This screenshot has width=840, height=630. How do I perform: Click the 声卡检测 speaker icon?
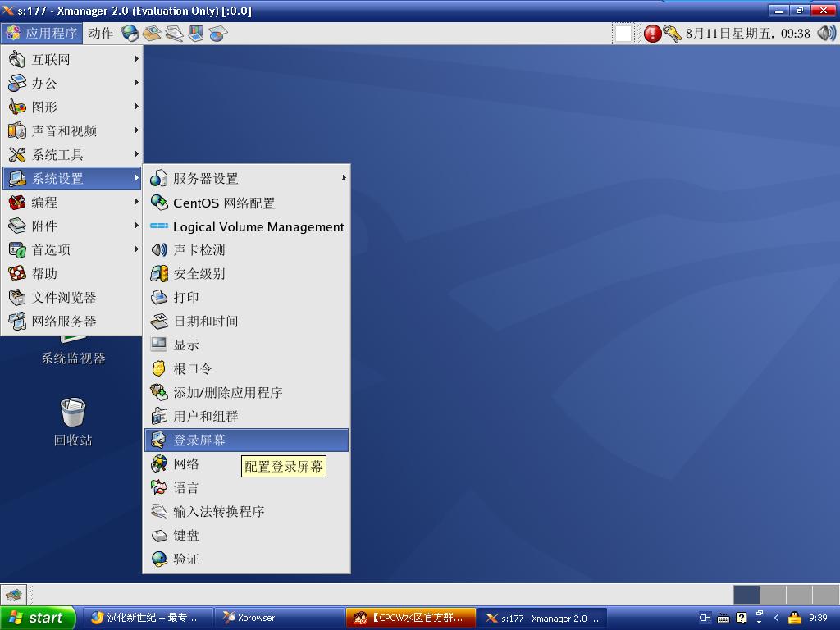(158, 249)
